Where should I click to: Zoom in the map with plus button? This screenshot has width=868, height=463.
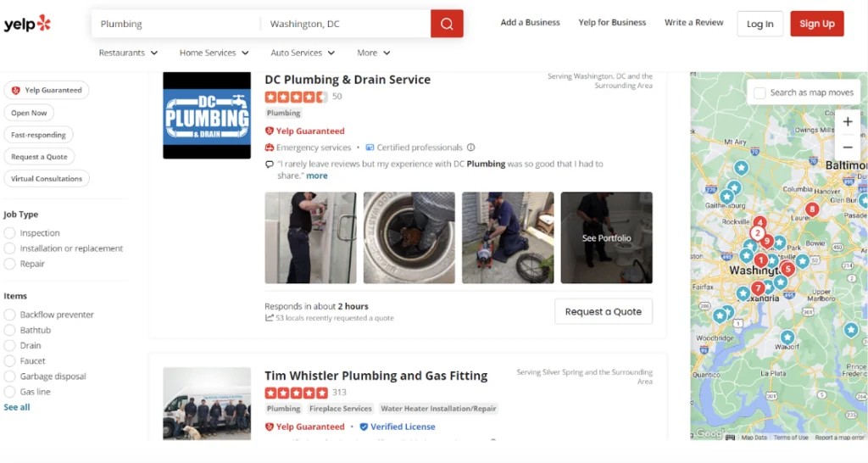click(x=848, y=122)
